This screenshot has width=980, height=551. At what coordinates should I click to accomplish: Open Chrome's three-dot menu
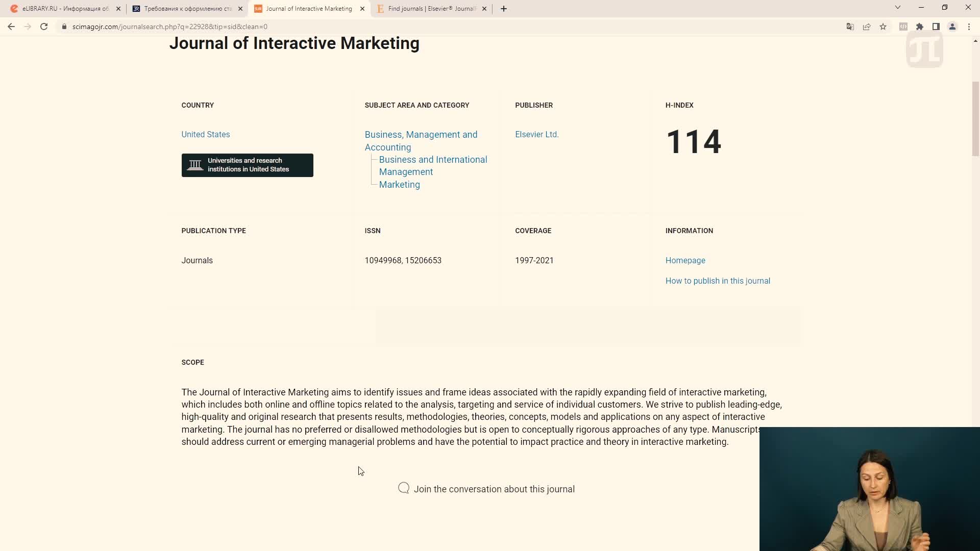[x=969, y=27]
